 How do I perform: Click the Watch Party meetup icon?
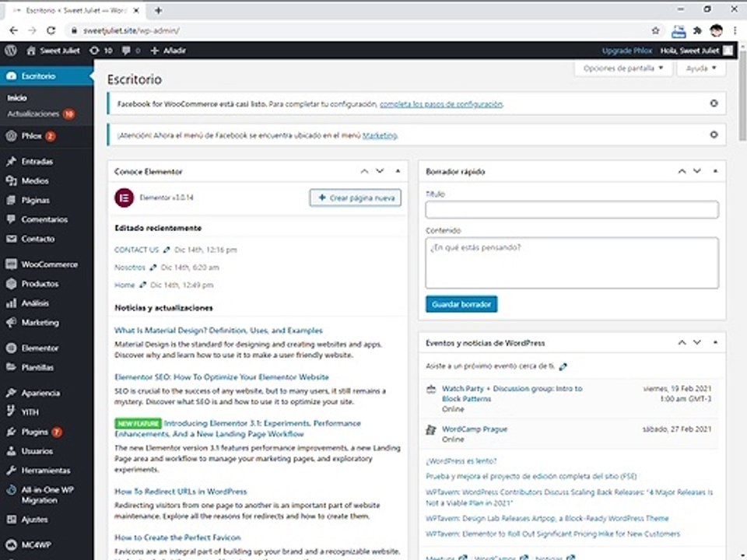(x=430, y=390)
